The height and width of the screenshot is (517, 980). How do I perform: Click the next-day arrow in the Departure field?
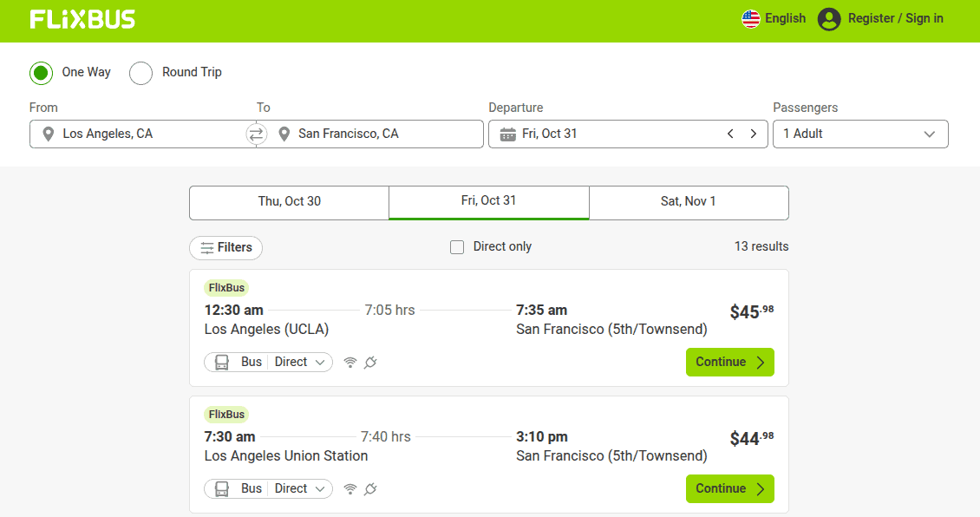[753, 134]
